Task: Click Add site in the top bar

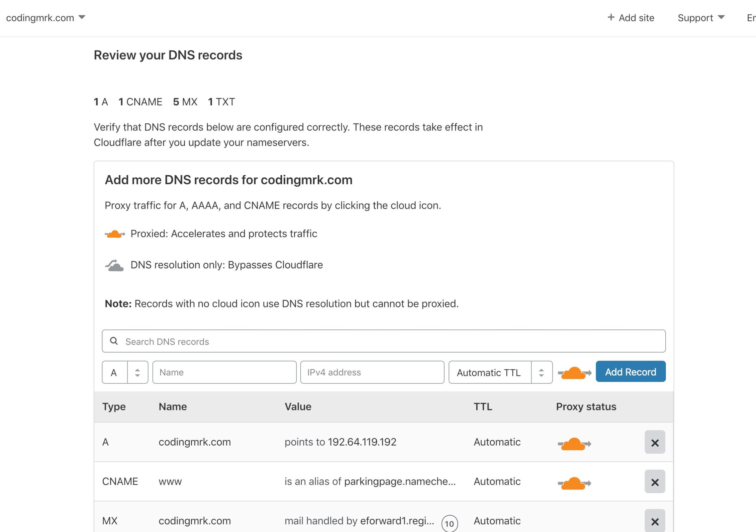Action: click(x=630, y=18)
